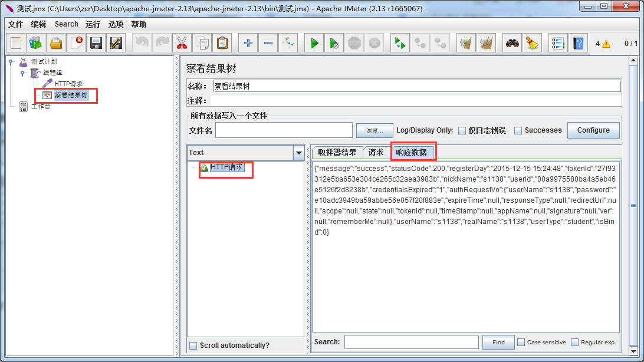Select 测试计划 in the tree

[x=44, y=61]
